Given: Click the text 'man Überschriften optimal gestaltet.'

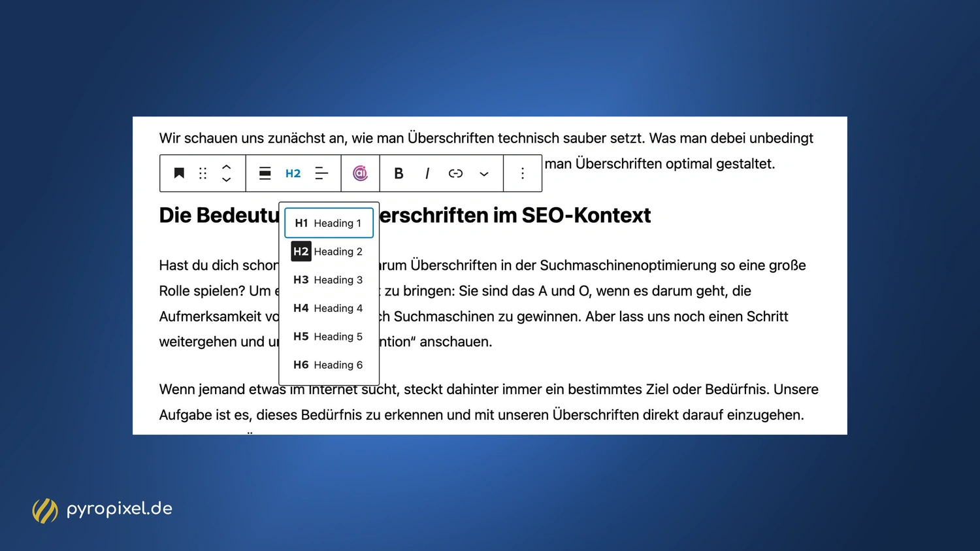Looking at the screenshot, I should click(x=660, y=163).
